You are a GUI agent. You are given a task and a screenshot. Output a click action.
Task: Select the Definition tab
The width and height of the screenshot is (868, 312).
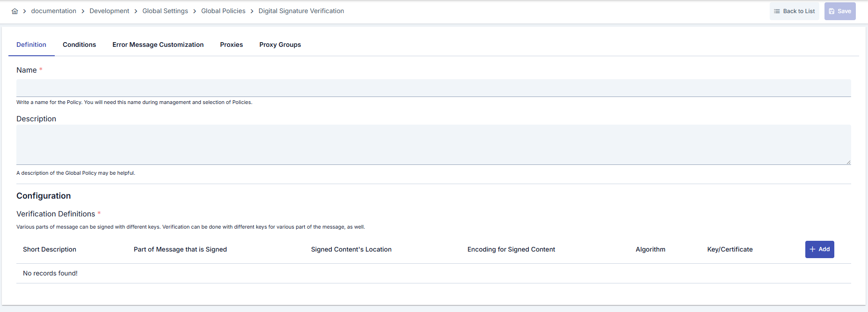[x=31, y=45]
